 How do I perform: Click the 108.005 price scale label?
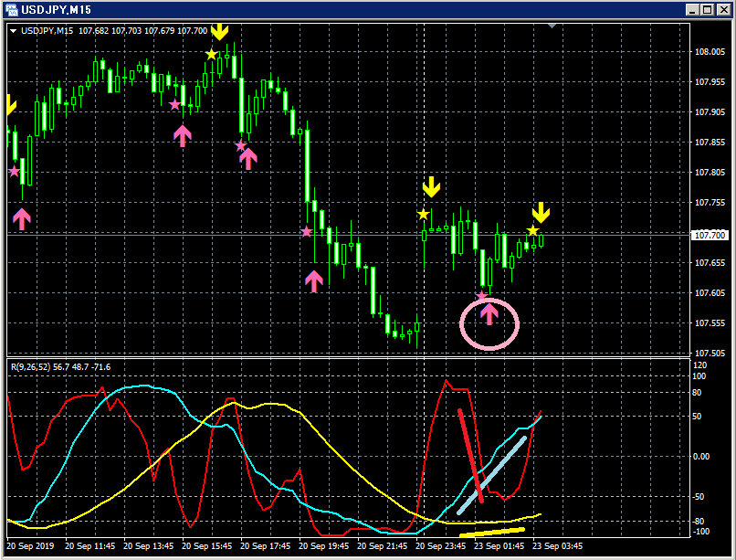tap(710, 52)
